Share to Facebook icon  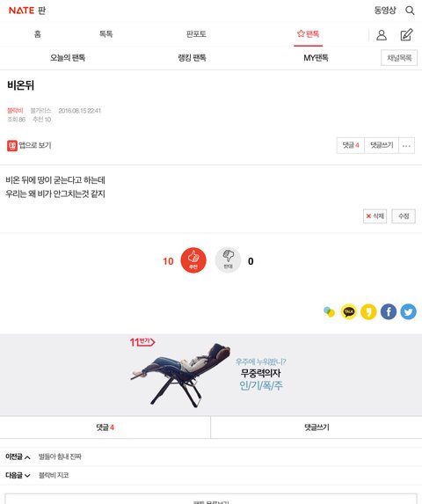click(x=389, y=311)
